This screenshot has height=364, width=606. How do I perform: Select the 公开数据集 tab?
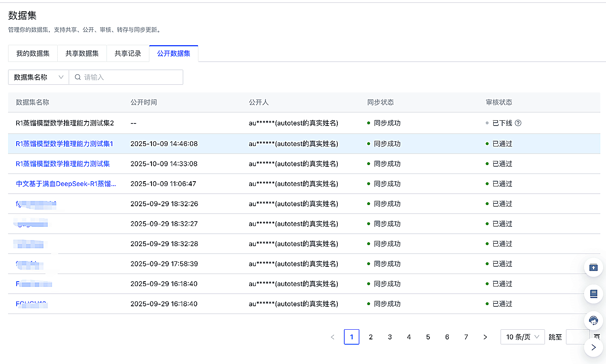click(x=174, y=53)
